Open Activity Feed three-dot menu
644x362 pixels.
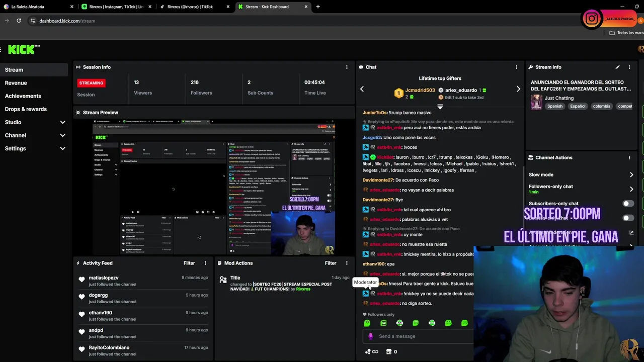point(205,263)
